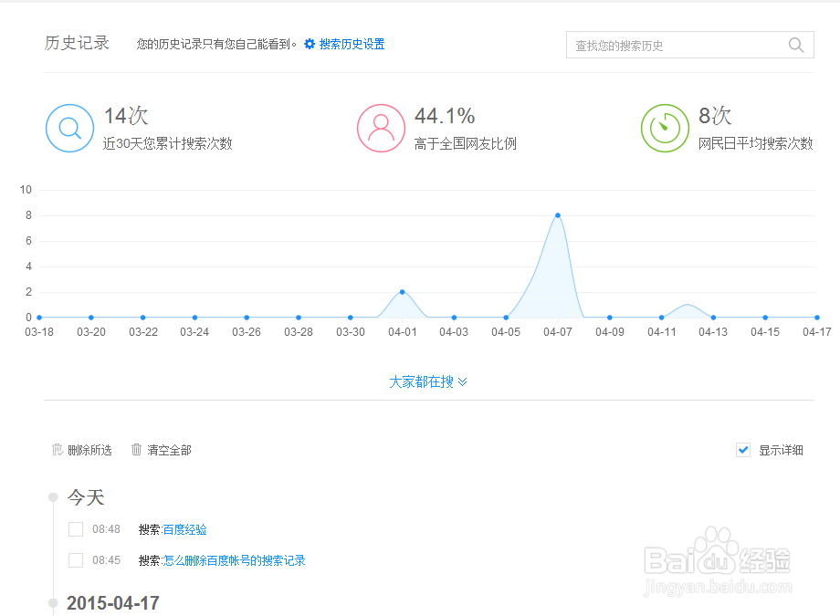Image resolution: width=840 pixels, height=616 pixels.
Task: Click the trash icon next to 删除所选
Action: tap(58, 450)
